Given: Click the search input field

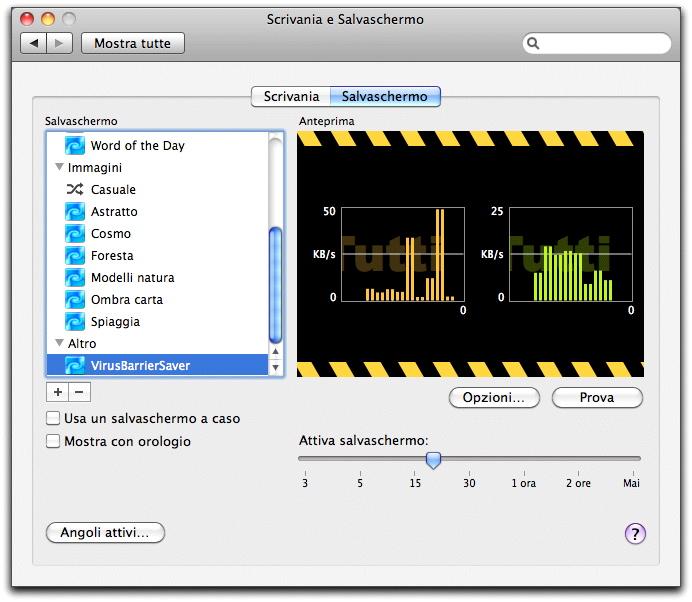Looking at the screenshot, I should (x=597, y=43).
